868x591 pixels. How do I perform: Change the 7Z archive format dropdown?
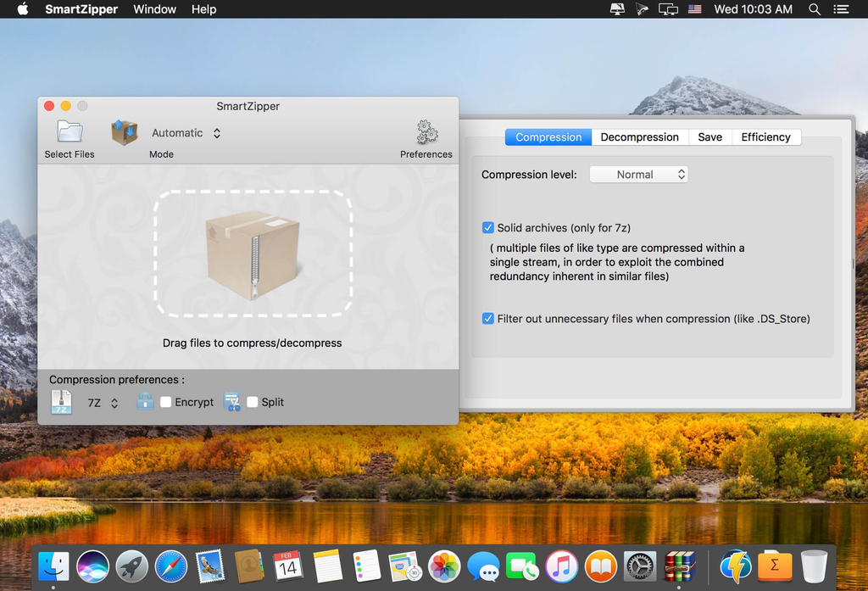[103, 403]
